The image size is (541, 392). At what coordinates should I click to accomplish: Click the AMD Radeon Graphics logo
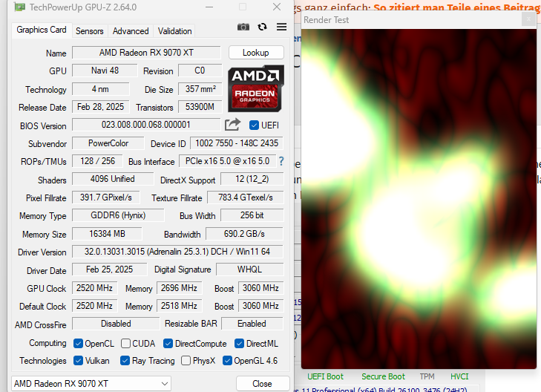(256, 88)
